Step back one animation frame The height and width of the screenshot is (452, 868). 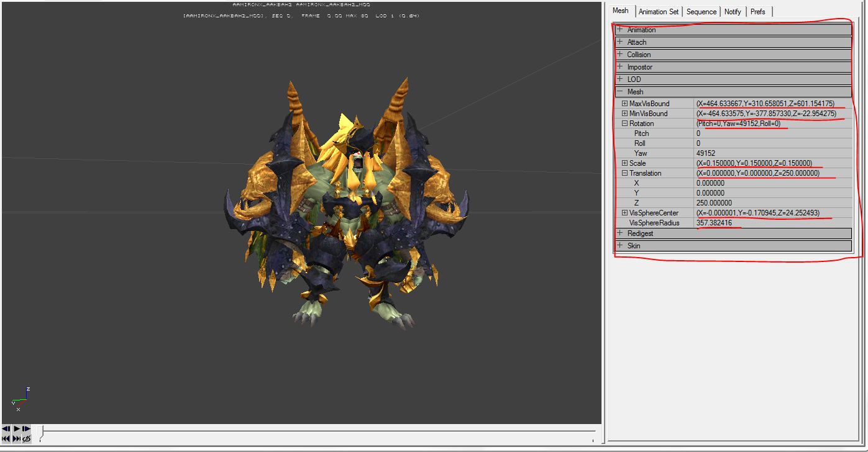[6, 428]
